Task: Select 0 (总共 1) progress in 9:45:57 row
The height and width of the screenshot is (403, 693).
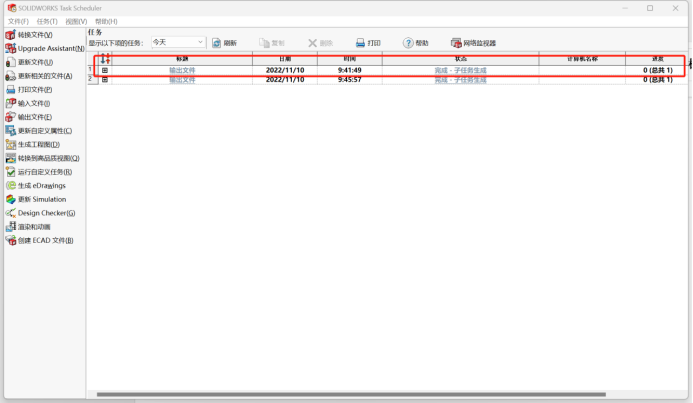Action: 658,80
